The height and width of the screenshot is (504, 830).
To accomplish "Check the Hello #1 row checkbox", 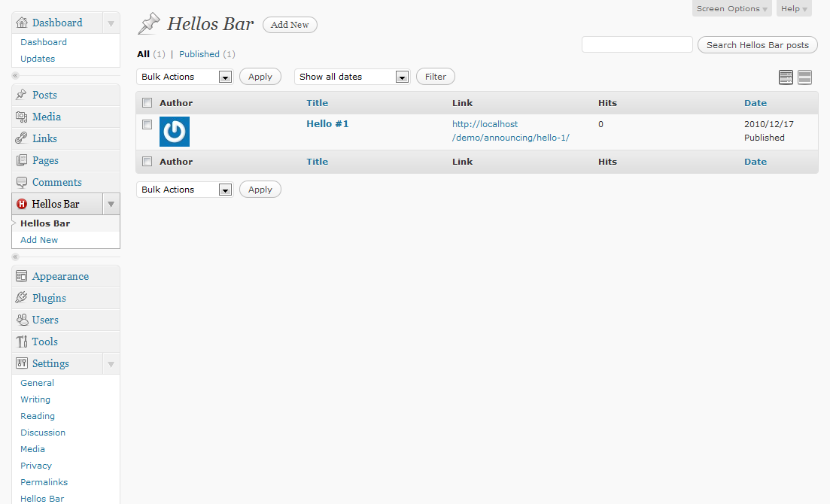I will click(x=147, y=124).
